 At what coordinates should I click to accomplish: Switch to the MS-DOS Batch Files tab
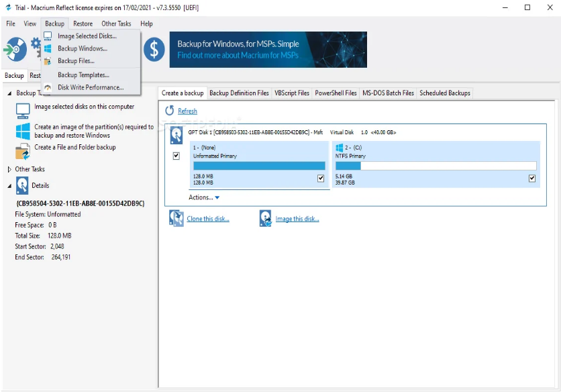click(x=388, y=93)
